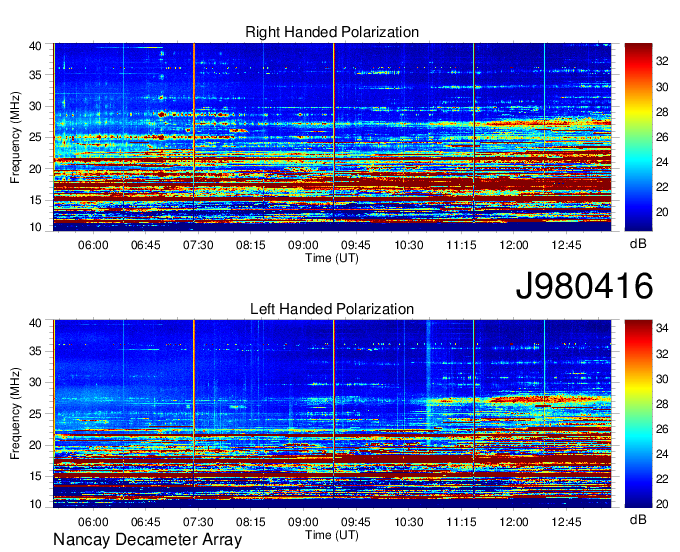Screen dimensions: 680x552
Task: Click 10:30 time tick on Right Handed plot
Action: 409,245
